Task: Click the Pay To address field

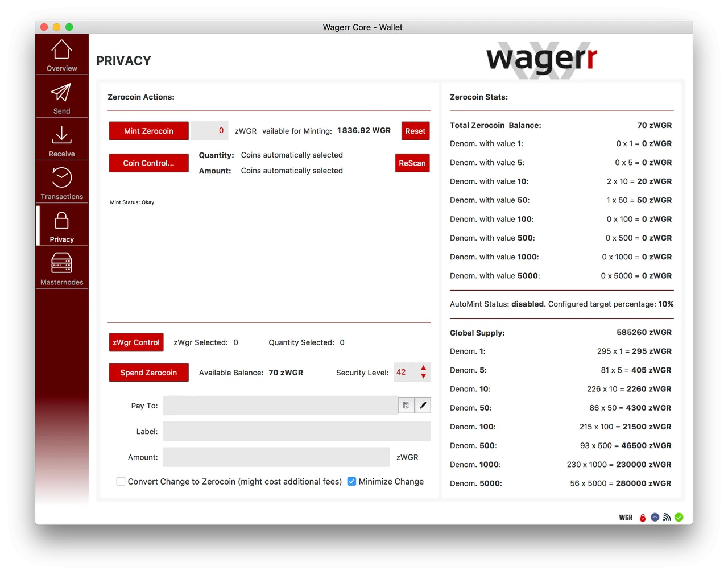Action: click(280, 406)
